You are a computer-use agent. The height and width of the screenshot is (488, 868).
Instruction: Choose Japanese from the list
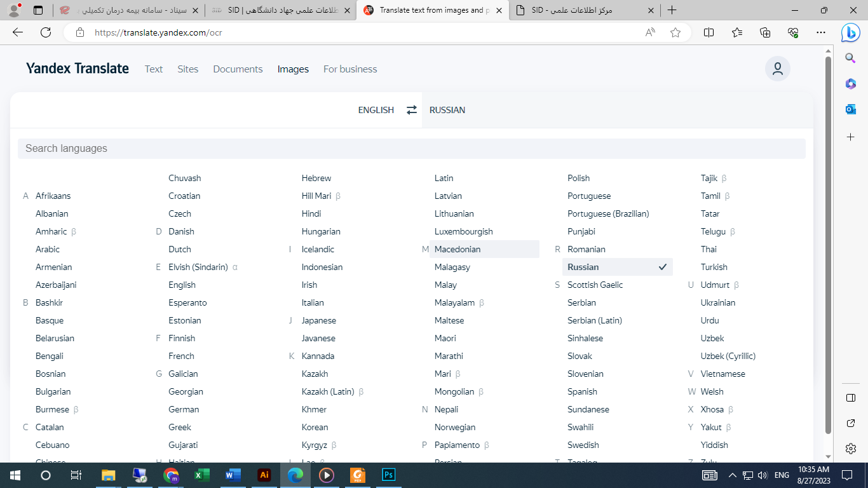[319, 320]
